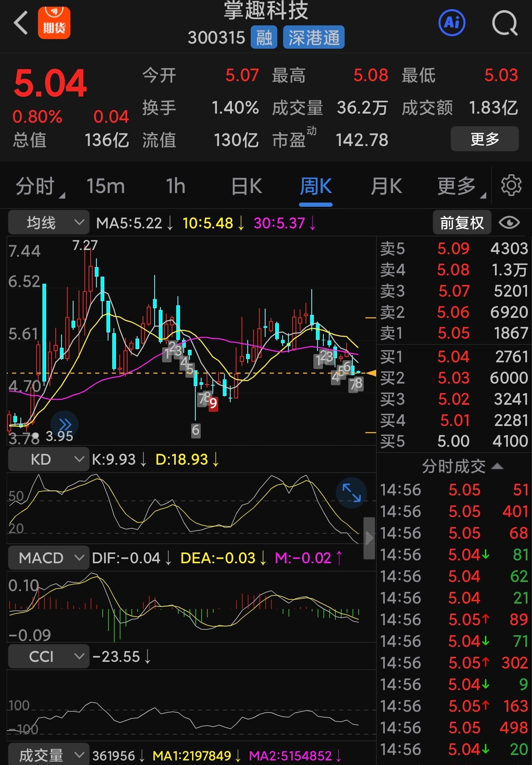Viewport: 532px width, 765px height.
Task: Tap 换手 1.40% value
Action: click(x=235, y=108)
